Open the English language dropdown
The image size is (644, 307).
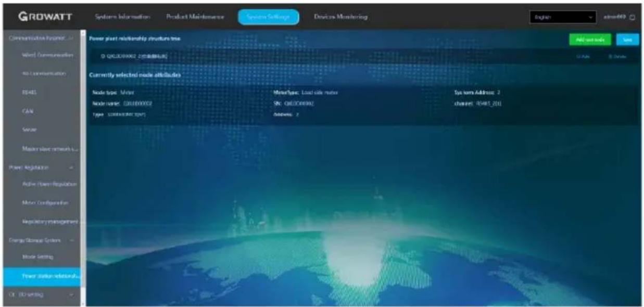(x=563, y=17)
